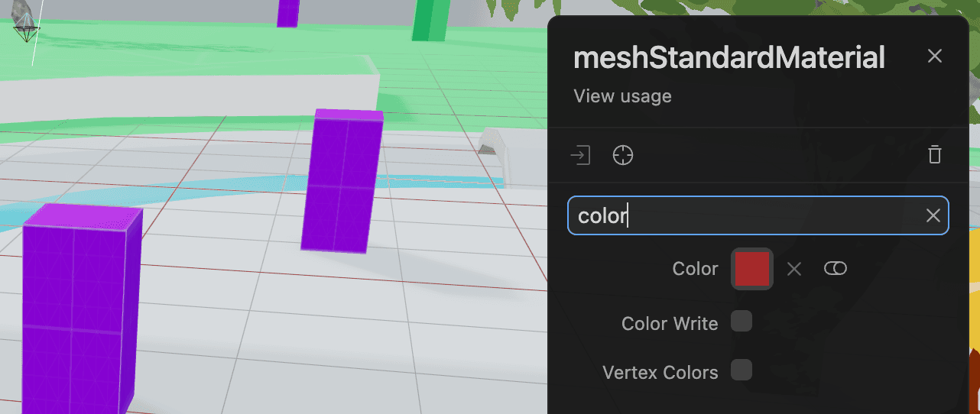This screenshot has height=414, width=980.
Task: Click the green pillar in the viewport
Action: click(432, 20)
